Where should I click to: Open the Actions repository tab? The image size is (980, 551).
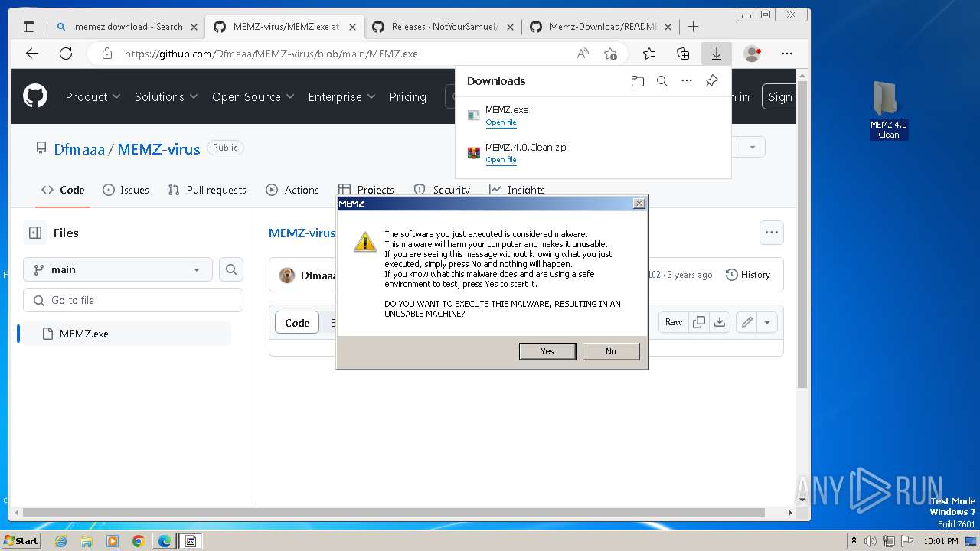click(292, 190)
